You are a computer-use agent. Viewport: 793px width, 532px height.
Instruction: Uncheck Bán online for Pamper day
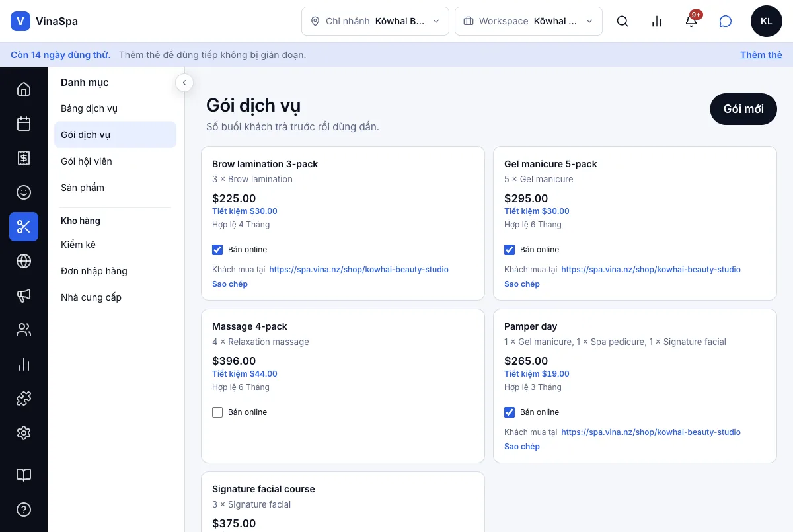click(x=510, y=412)
